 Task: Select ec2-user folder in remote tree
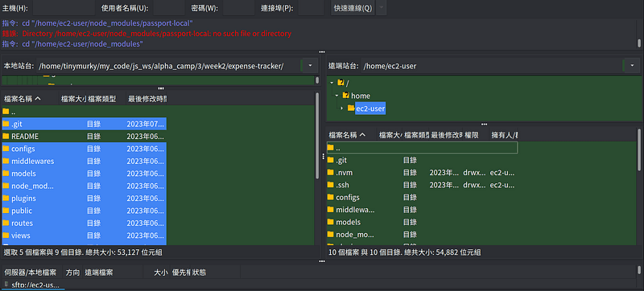[x=370, y=109]
